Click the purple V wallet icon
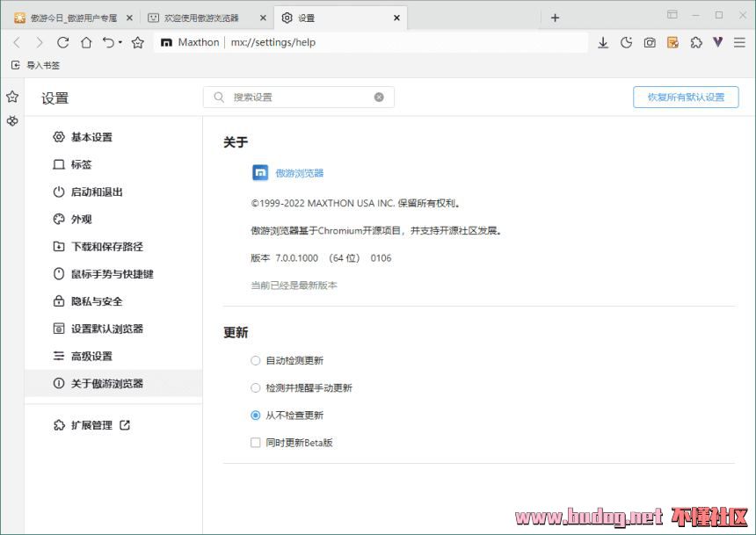The height and width of the screenshot is (535, 756). (718, 42)
